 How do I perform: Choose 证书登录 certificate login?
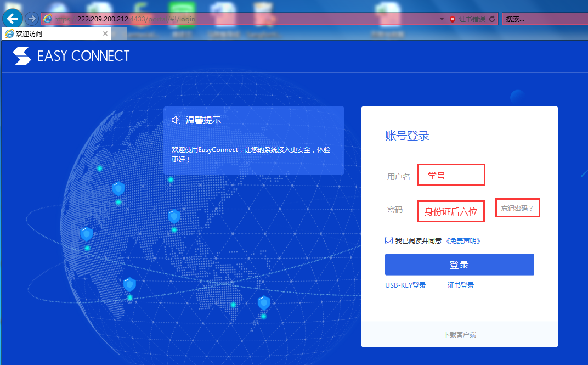[x=461, y=285]
